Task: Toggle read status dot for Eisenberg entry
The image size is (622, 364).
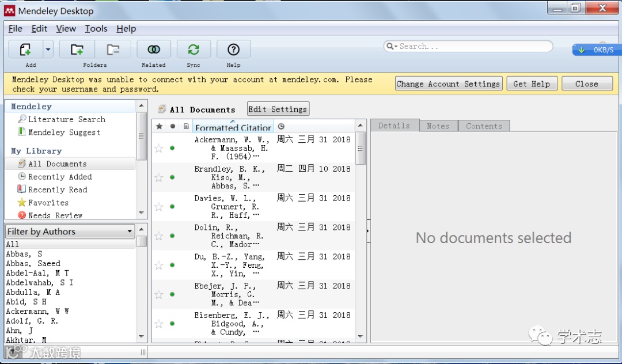Action: (x=172, y=324)
